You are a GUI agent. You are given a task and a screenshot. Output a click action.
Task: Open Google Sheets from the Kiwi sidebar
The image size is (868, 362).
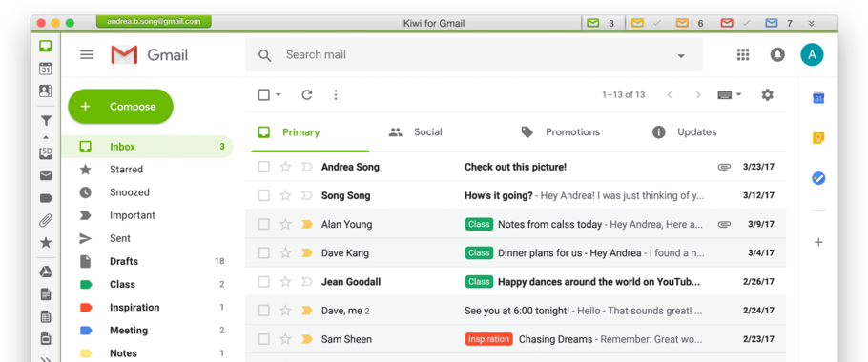(x=46, y=316)
